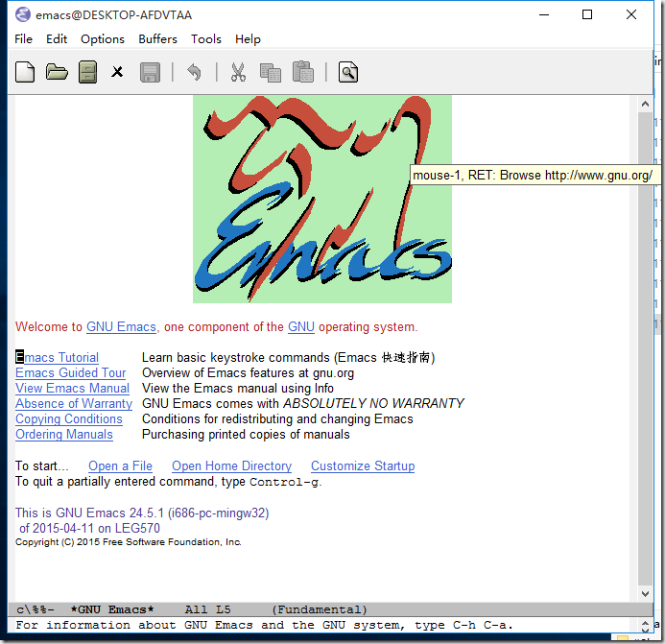
Task: Click the Open Home Directory link
Action: point(232,465)
